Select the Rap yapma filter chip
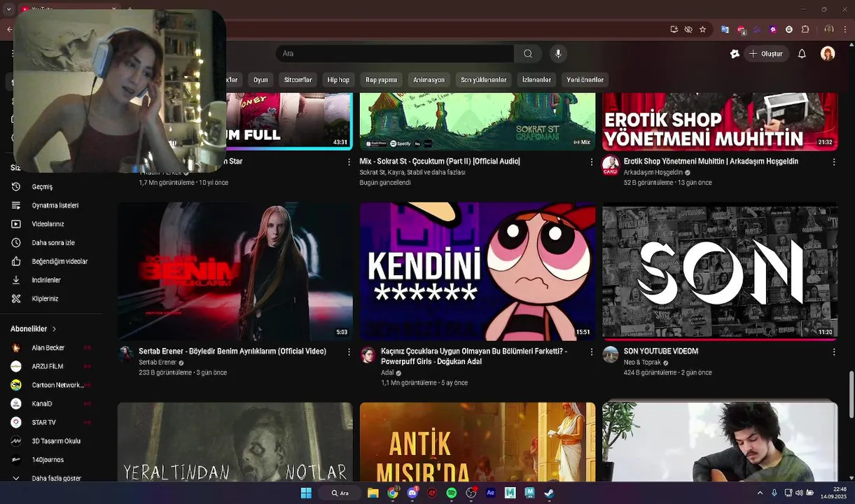Screen dimensions: 855x504 point(381,80)
